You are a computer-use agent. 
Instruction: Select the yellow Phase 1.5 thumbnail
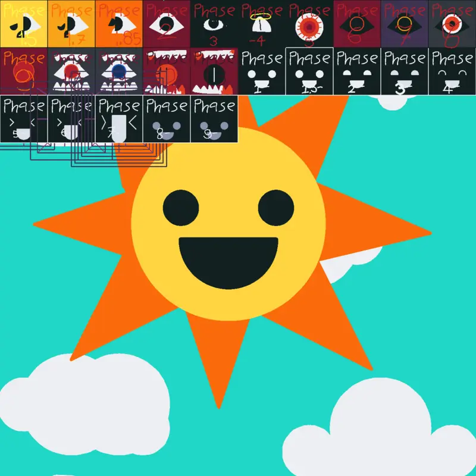(x=24, y=24)
